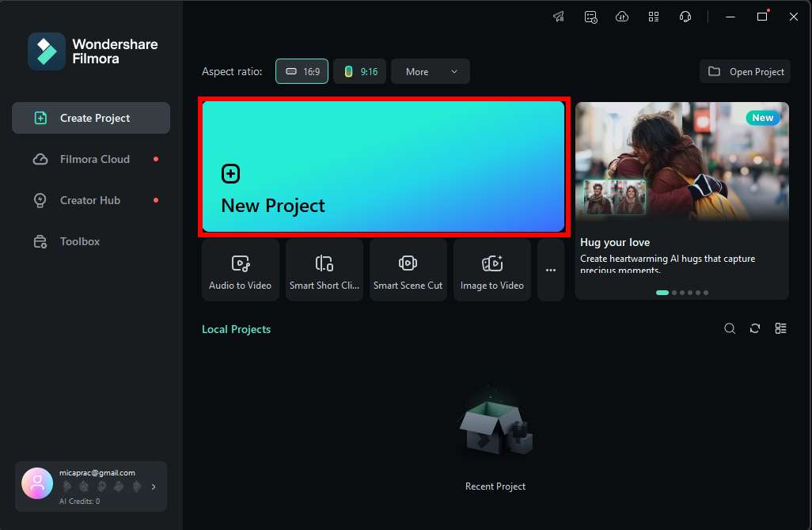This screenshot has height=530, width=812.
Task: Open the Audio to Video tool
Action: pyautogui.click(x=241, y=271)
